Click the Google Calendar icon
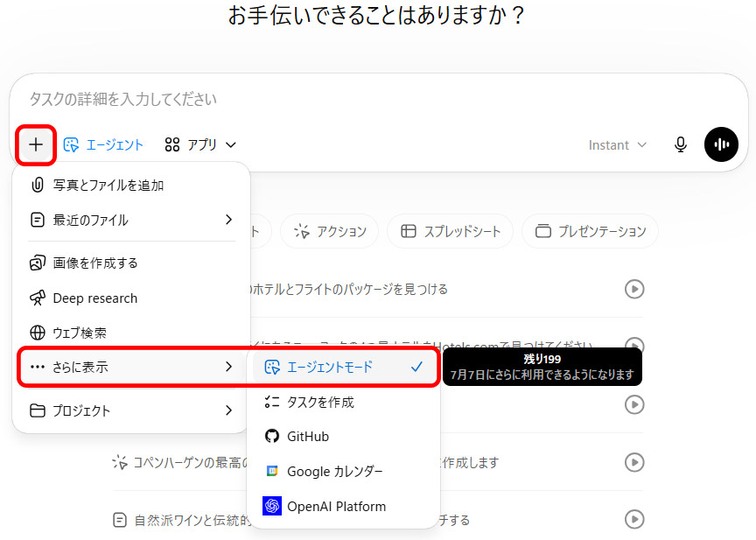Image resolution: width=756 pixels, height=540 pixels. click(x=272, y=471)
